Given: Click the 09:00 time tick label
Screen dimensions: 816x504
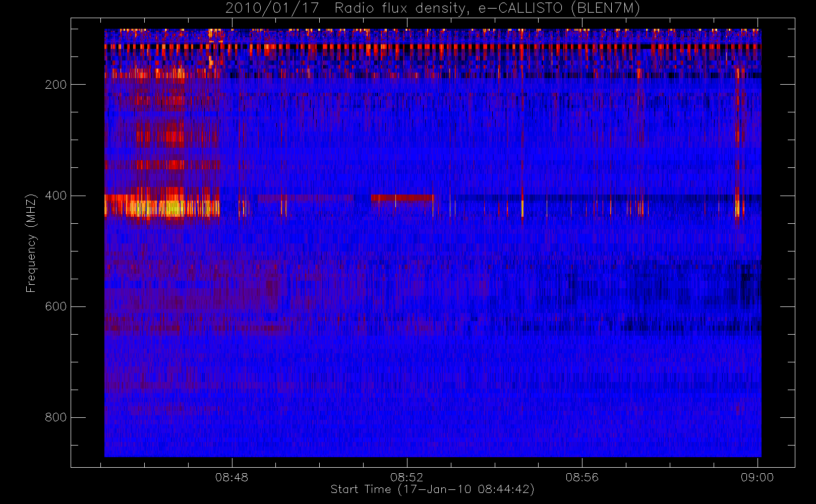Looking at the screenshot, I should [757, 477].
